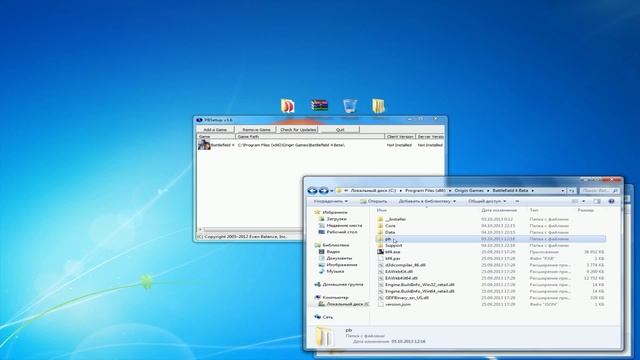
Task: Click the Explorer search field
Action: [x=599, y=191]
